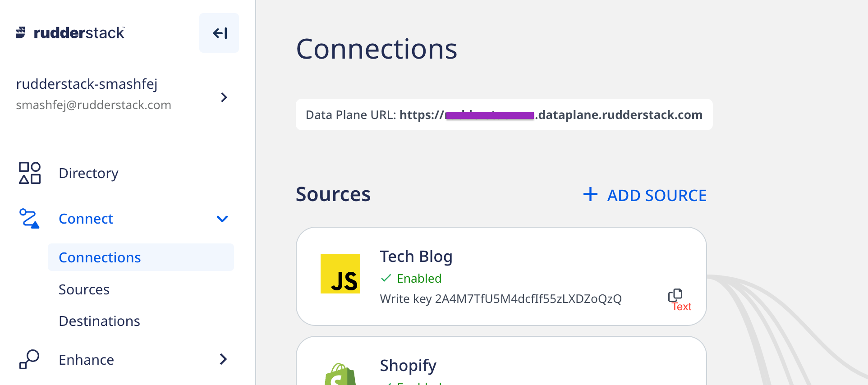Open the Tech Blog source card
Viewport: 868px width, 385px height.
[x=501, y=276]
